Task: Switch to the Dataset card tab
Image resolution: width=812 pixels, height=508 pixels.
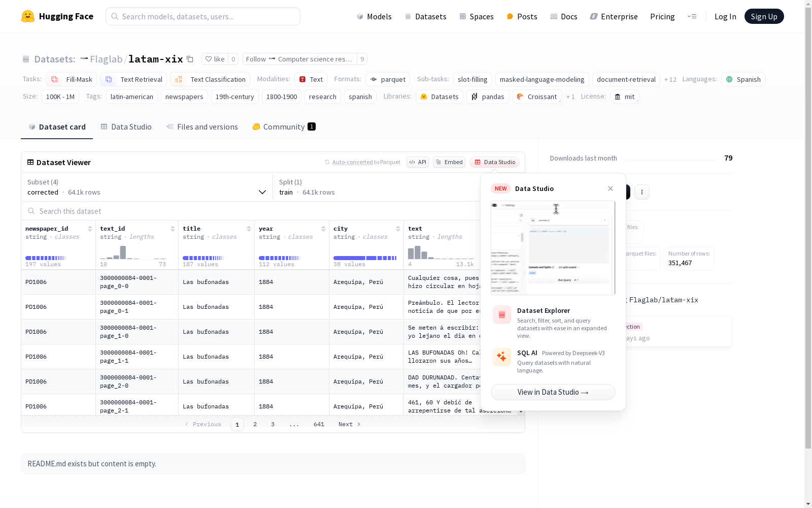Action: pyautogui.click(x=57, y=127)
